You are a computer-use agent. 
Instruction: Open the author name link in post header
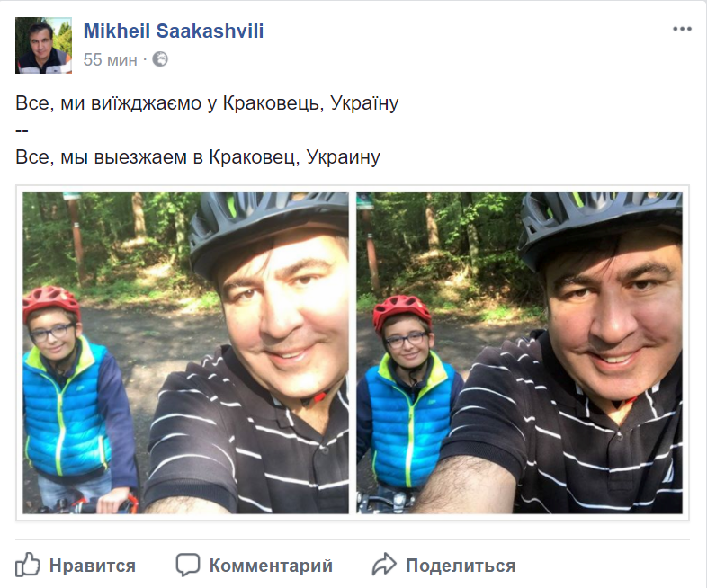[174, 31]
